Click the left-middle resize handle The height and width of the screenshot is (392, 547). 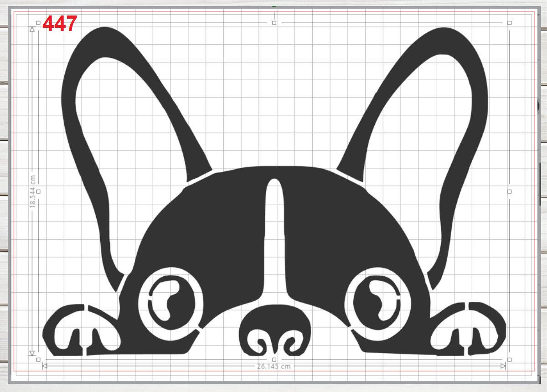pyautogui.click(x=38, y=192)
